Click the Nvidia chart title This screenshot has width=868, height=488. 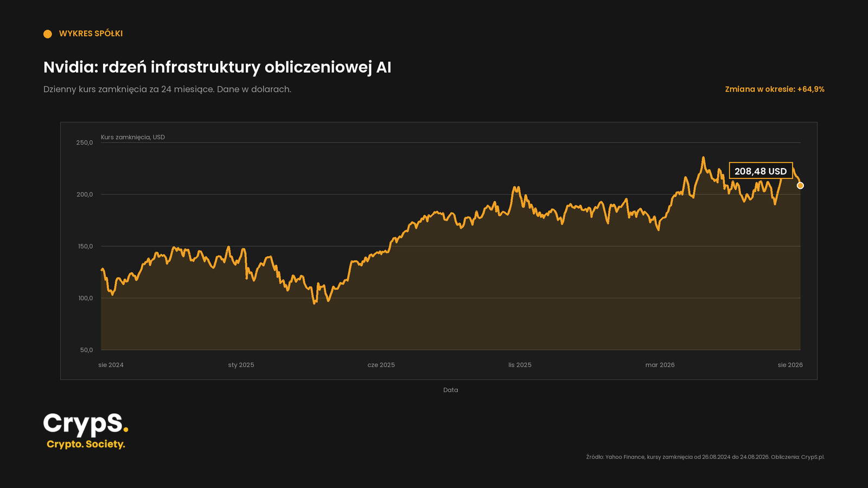point(217,67)
